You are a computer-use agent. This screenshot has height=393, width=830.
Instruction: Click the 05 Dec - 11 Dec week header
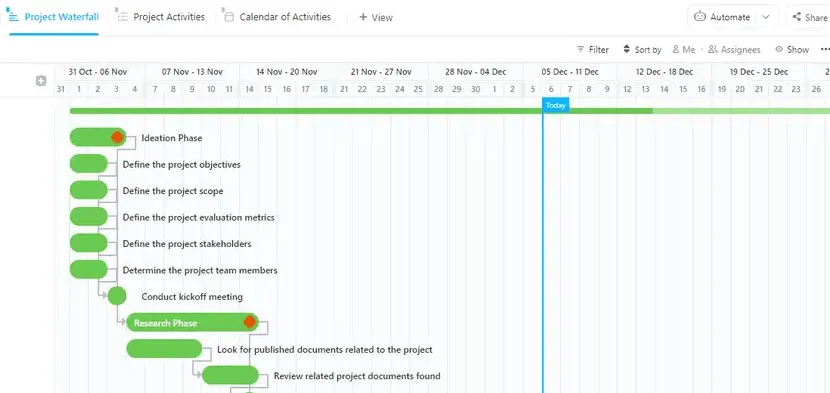point(570,72)
